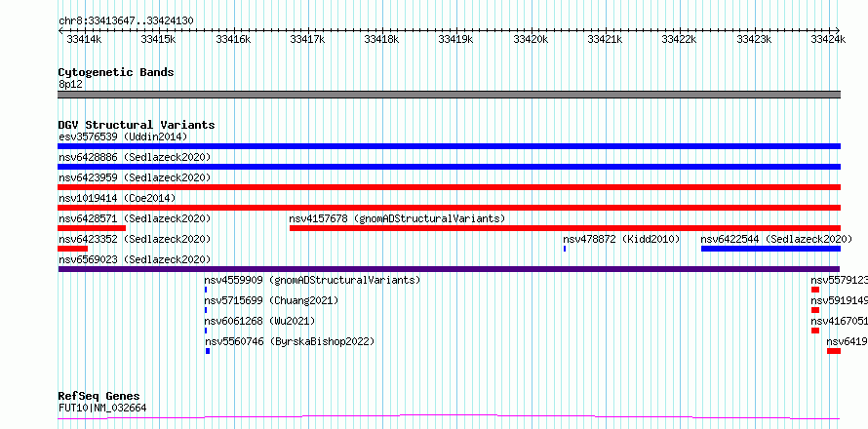
Task: Click the tiny blue marker under nsv478872
Action: 565,249
